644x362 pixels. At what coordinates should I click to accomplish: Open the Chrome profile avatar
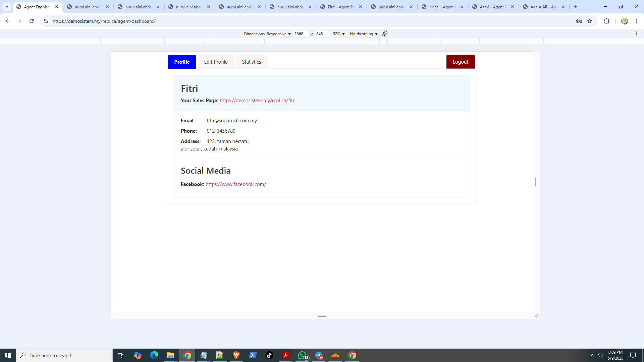tap(624, 21)
